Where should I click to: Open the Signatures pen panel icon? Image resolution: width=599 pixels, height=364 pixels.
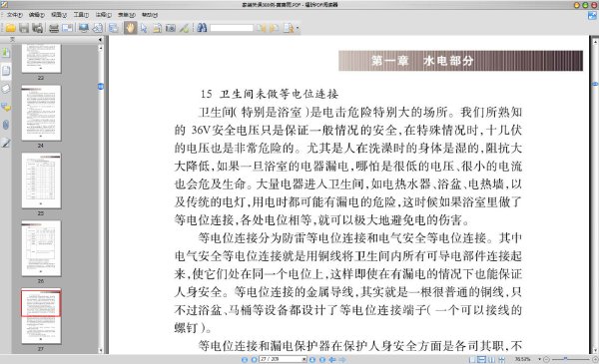point(6,143)
